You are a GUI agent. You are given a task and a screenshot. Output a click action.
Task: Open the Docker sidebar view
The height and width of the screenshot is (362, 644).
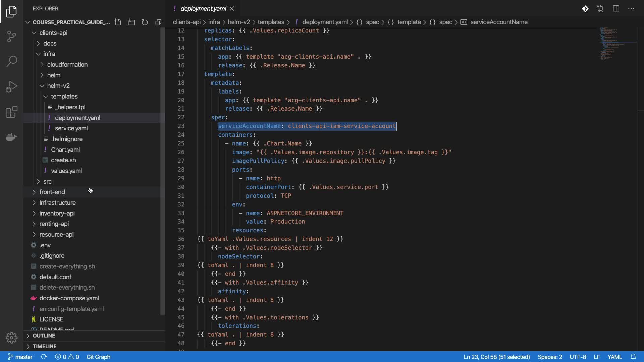tap(11, 137)
